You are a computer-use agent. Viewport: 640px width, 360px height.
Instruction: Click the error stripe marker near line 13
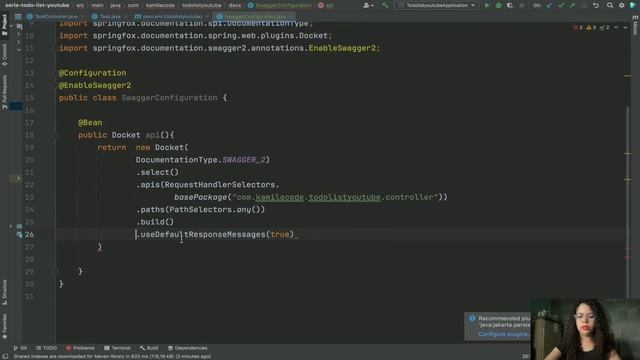[628, 76]
